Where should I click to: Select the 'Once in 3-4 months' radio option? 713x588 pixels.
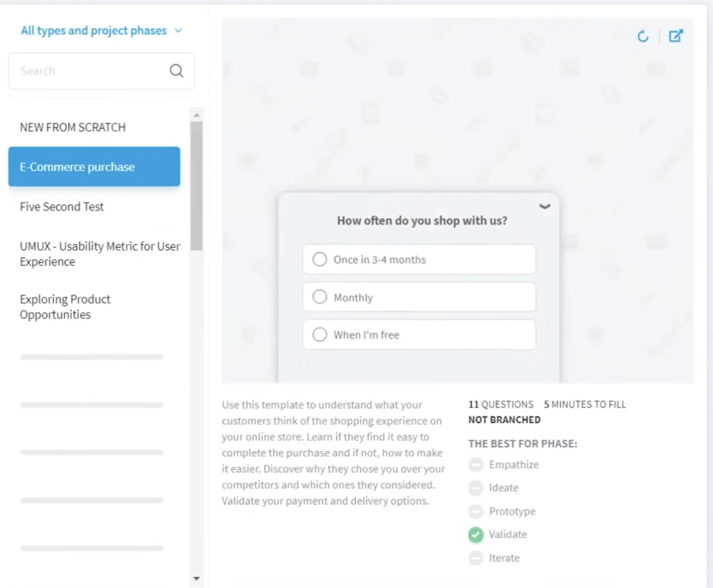419,259
